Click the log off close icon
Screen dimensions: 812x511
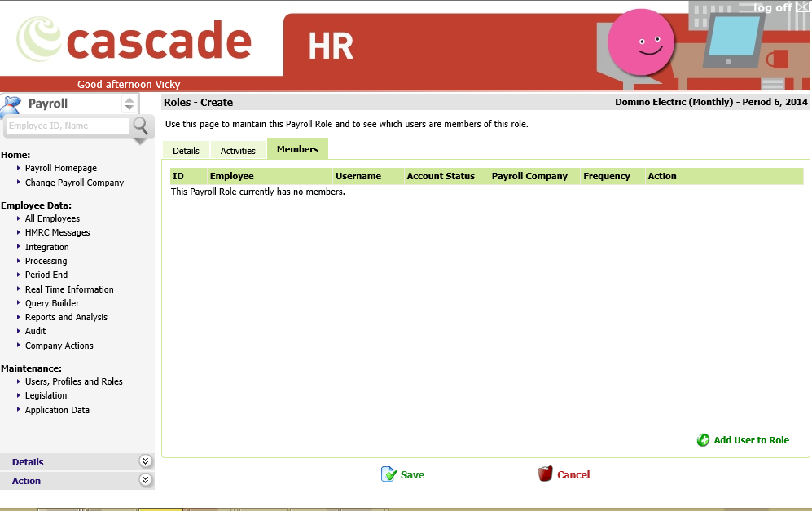pos(802,7)
